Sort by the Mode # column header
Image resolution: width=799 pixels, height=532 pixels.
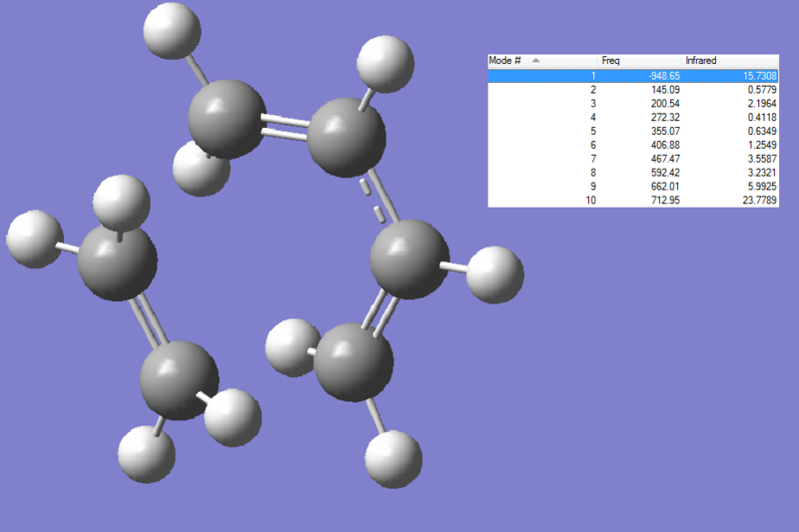click(542, 61)
